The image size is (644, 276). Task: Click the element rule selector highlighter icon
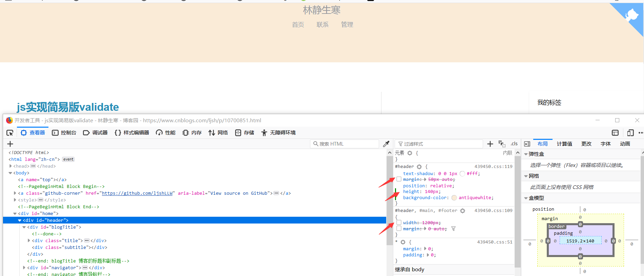(x=410, y=153)
